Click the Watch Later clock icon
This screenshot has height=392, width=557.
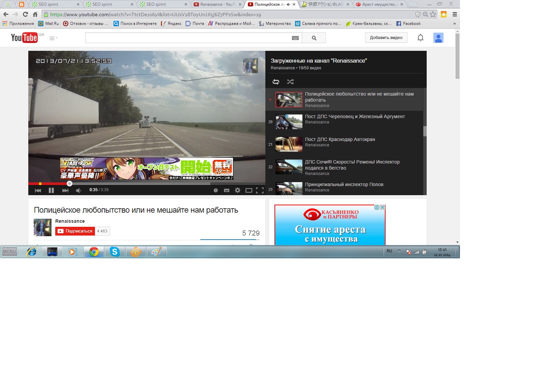point(216,190)
